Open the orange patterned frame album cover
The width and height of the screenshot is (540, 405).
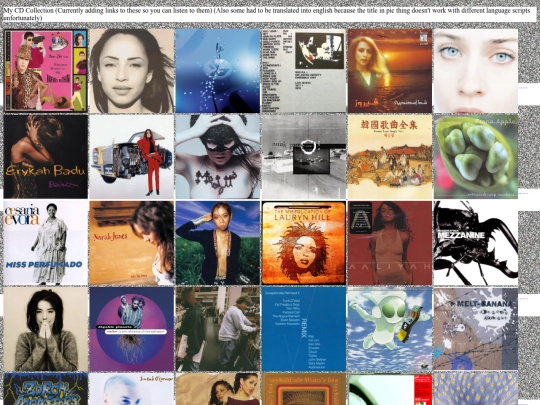click(304, 389)
